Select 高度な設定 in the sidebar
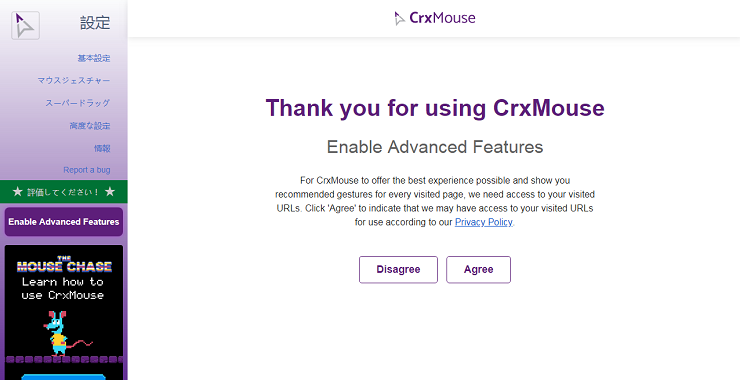740x380 pixels. point(90,126)
